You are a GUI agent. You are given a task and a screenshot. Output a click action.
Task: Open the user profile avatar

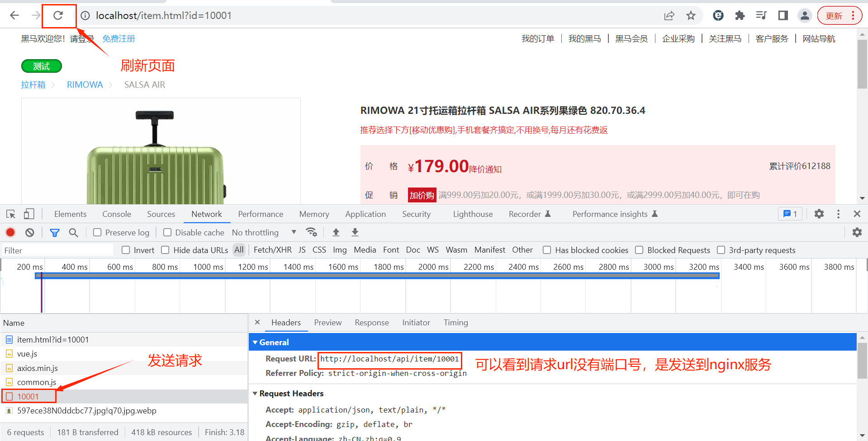[805, 16]
